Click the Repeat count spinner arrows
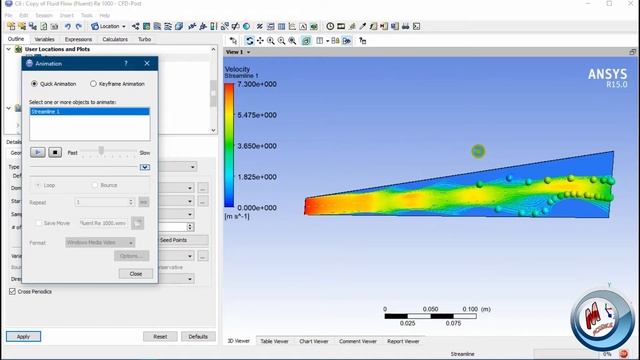 pyautogui.click(x=131, y=202)
